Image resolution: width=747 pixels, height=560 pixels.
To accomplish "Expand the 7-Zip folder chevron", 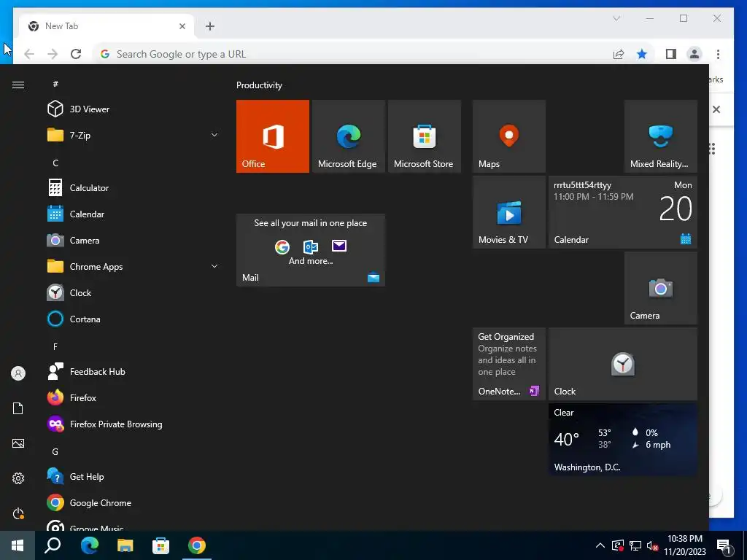I will pos(214,135).
